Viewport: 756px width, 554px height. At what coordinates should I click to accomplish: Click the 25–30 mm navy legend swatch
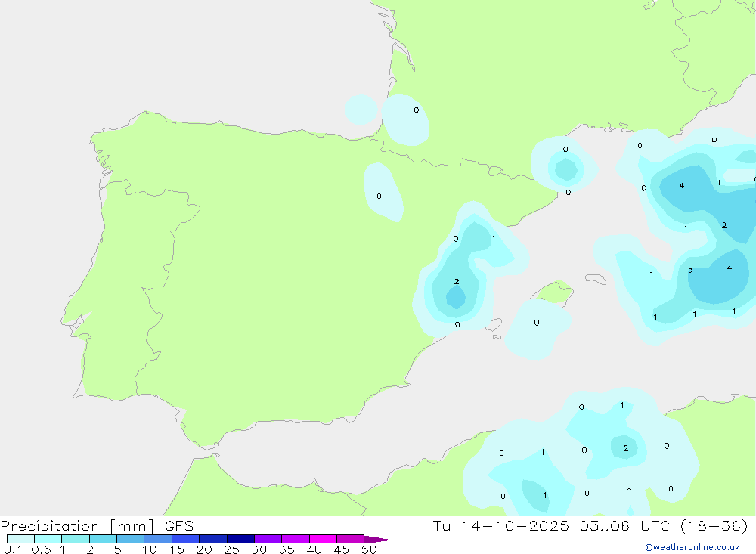tap(240, 539)
